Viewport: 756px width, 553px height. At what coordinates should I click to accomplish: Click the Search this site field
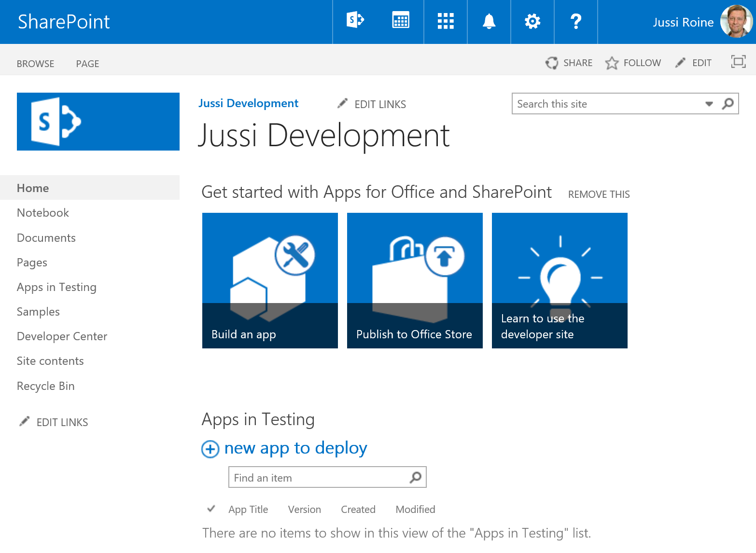coord(608,104)
